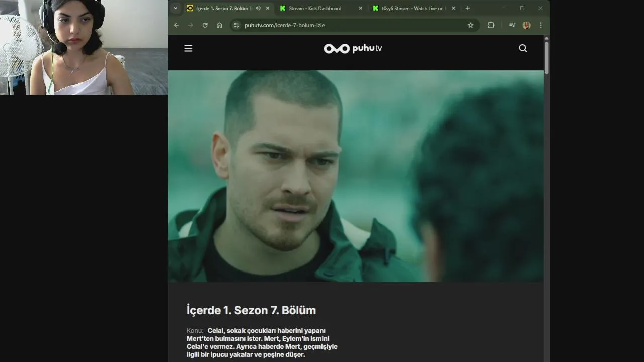This screenshot has height=362, width=644.
Task: Mute the İçerde tab audio icon
Action: 258,8
